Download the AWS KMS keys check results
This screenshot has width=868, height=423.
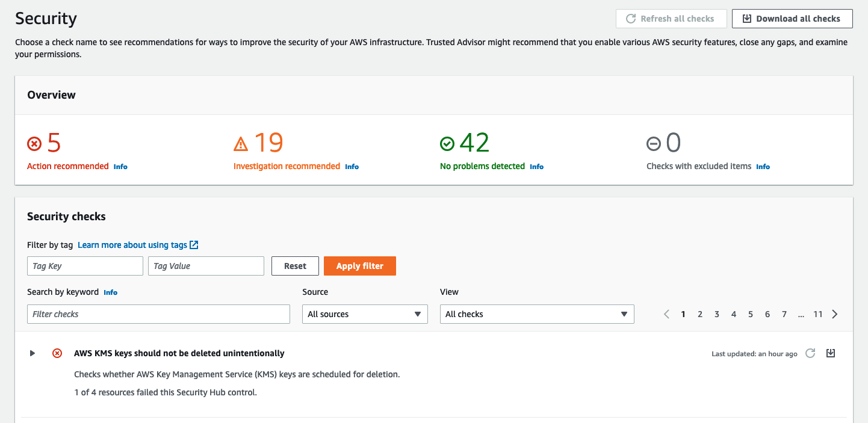click(831, 353)
